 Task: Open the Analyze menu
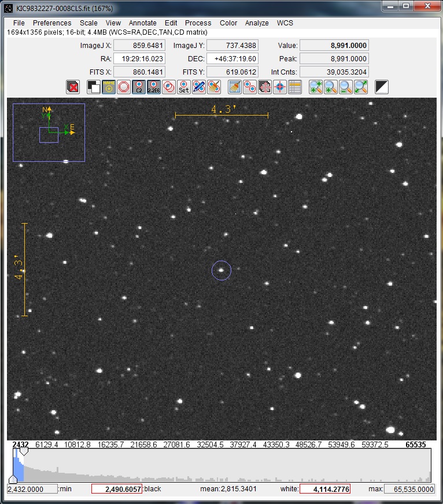point(257,23)
